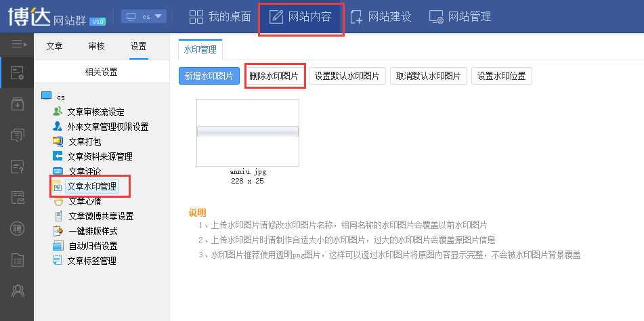Click 新增水印图片 button

[x=209, y=76]
